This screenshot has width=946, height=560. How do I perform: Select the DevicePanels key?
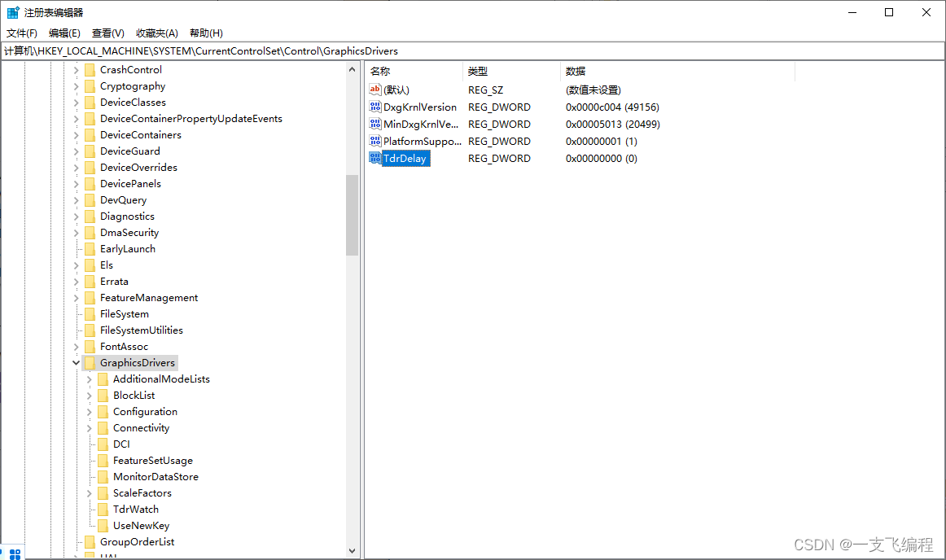130,183
